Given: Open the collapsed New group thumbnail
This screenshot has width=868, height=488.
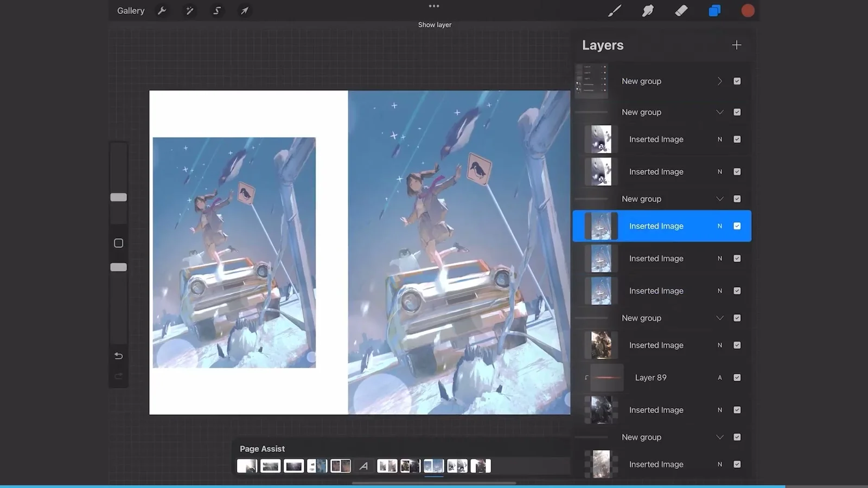Looking at the screenshot, I should click(591, 81).
